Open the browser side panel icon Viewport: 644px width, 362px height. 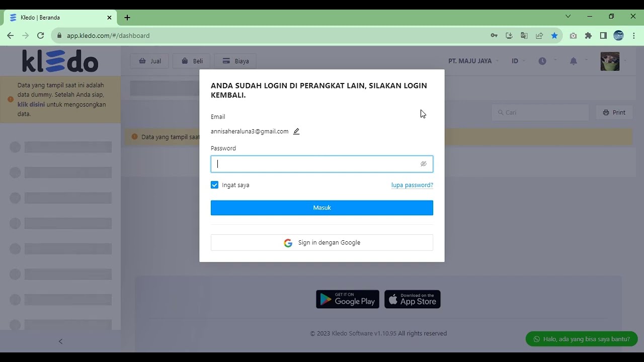tap(603, 36)
